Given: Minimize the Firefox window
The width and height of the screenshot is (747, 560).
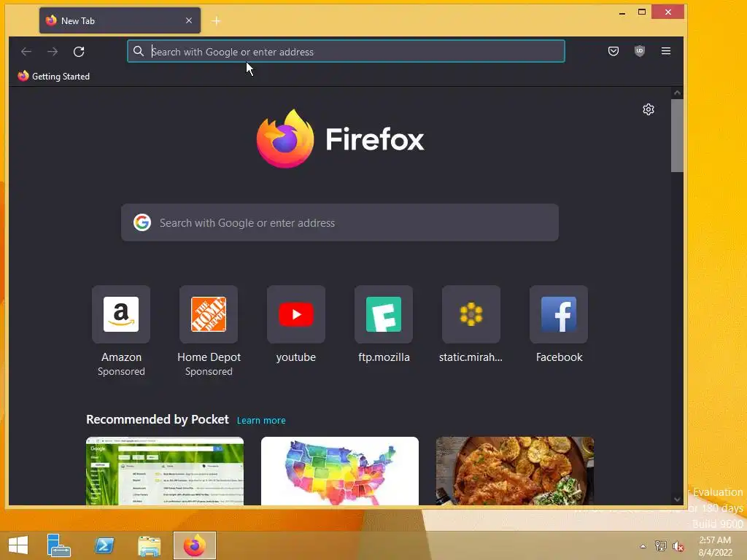Looking at the screenshot, I should click(622, 12).
